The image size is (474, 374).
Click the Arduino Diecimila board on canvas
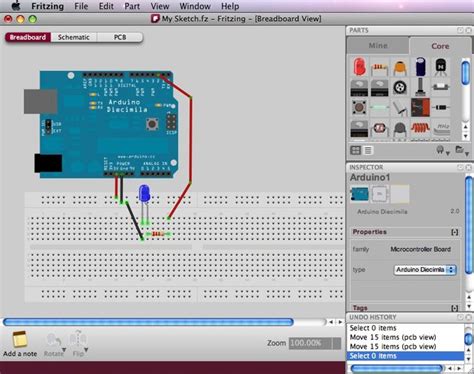(x=108, y=124)
